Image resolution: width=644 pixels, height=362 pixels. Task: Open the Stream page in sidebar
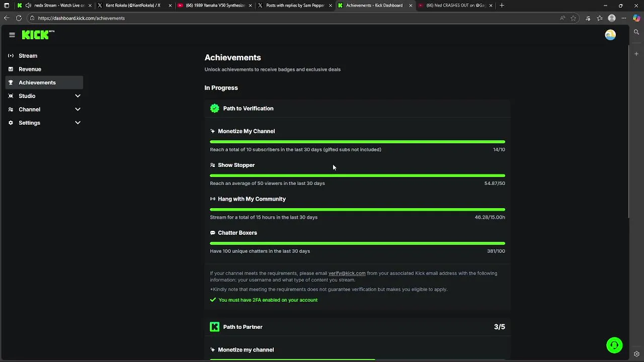tap(28, 56)
